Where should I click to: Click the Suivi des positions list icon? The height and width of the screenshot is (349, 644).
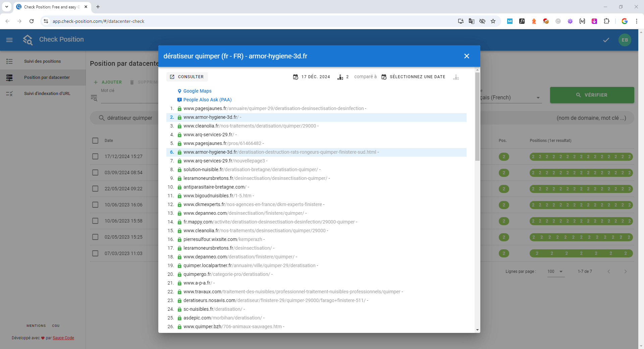9,61
